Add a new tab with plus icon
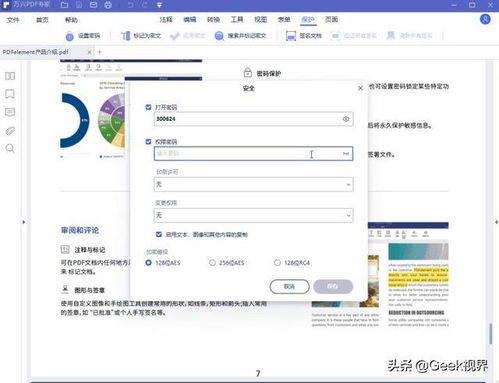The width and height of the screenshot is (499, 383). point(99,52)
